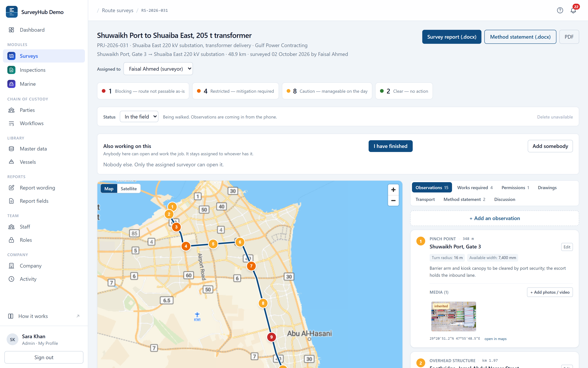
Task: Open Report fields page
Action: point(44,201)
